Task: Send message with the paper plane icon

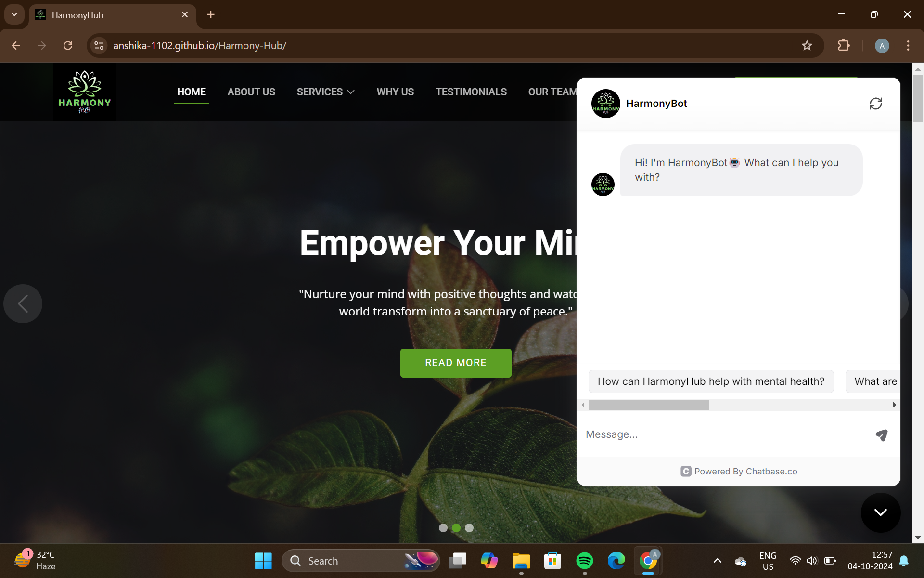Action: click(x=881, y=435)
